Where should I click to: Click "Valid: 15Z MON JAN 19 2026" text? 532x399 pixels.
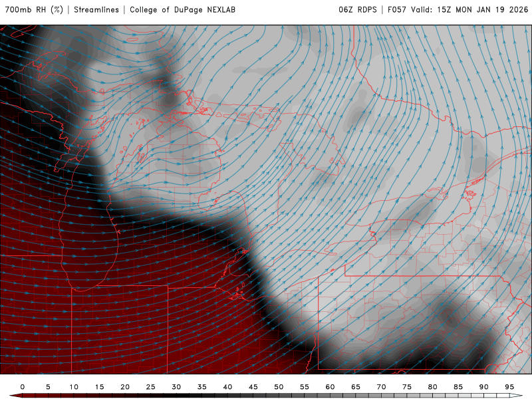point(469,10)
